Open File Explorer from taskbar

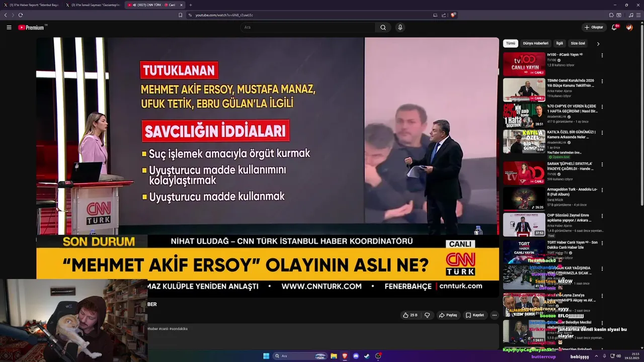334,356
